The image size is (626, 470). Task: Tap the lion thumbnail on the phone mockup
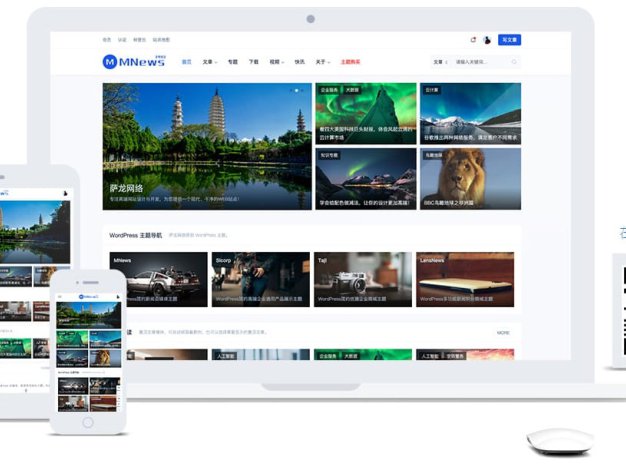click(105, 359)
